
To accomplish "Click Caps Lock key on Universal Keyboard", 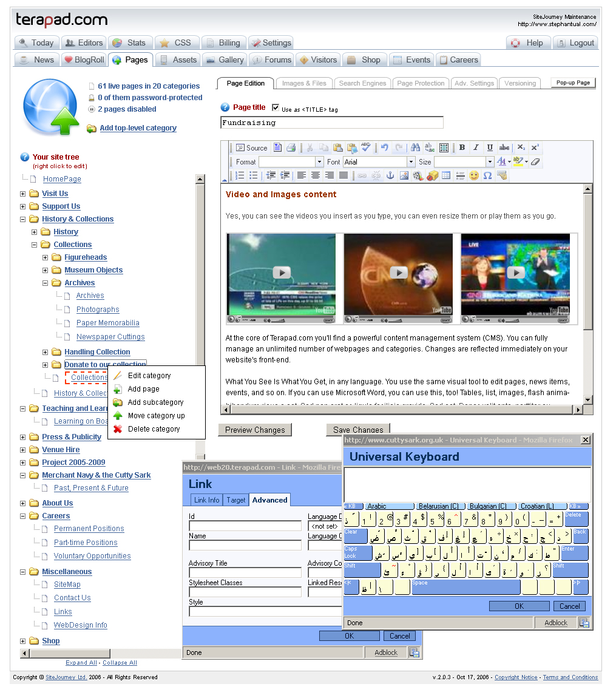I will point(358,554).
